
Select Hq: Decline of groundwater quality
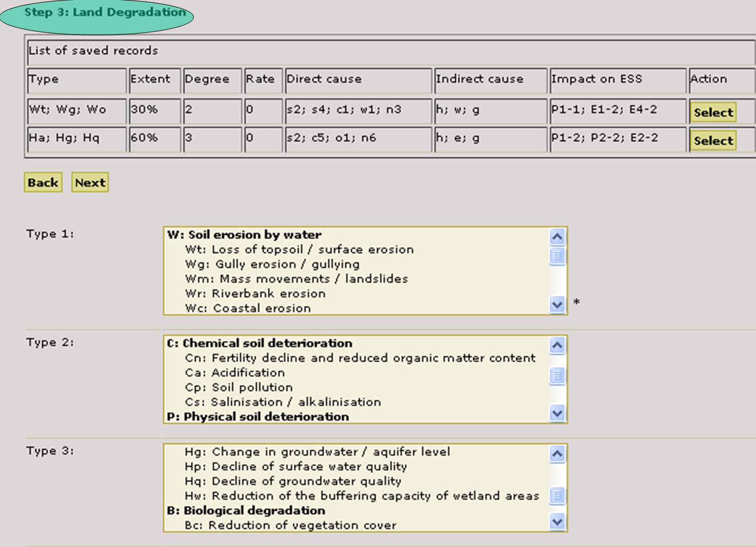coord(293,481)
